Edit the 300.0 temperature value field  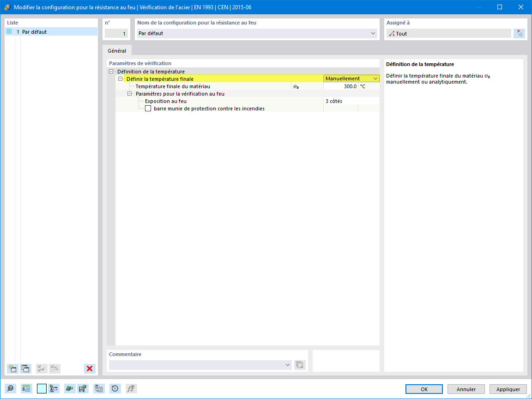pyautogui.click(x=341, y=86)
